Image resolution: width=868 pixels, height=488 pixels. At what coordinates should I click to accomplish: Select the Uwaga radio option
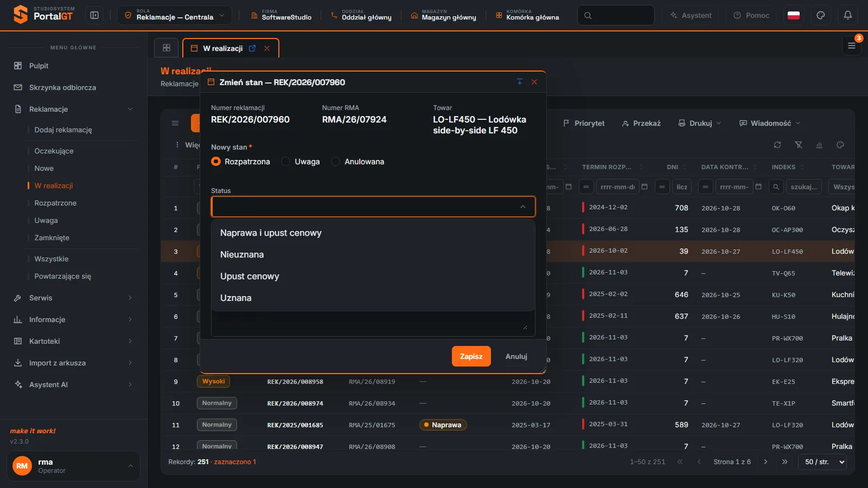pos(286,162)
